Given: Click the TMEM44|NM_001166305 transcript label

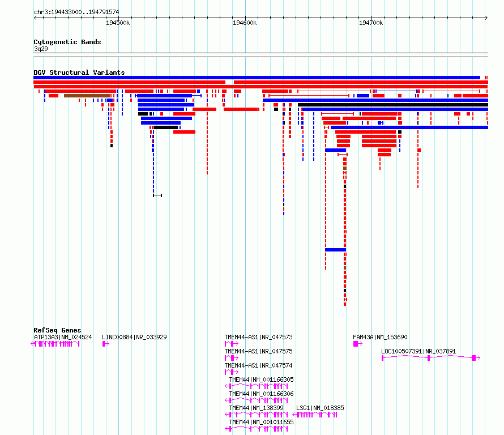Looking at the screenshot, I should [261, 379].
